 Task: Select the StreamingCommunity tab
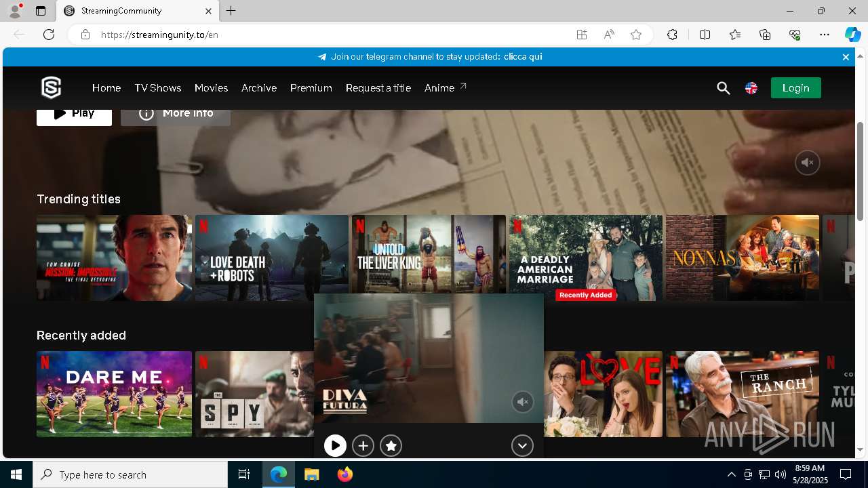click(138, 11)
